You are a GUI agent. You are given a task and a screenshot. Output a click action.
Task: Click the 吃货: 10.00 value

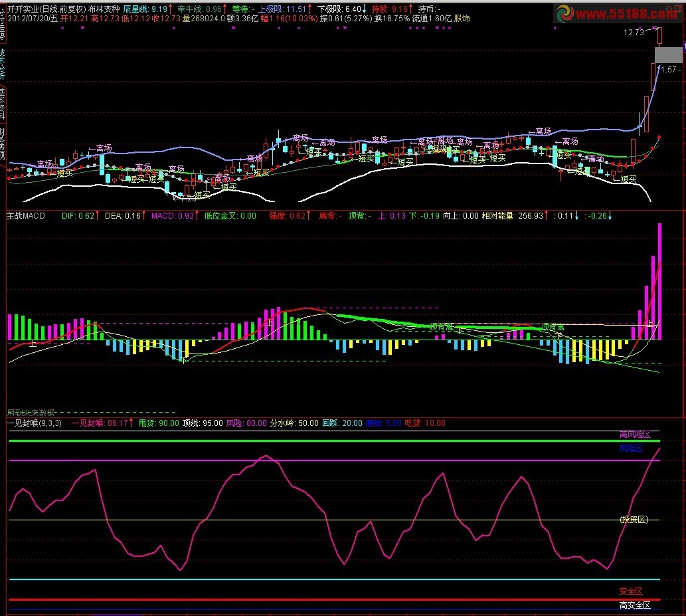[425, 423]
